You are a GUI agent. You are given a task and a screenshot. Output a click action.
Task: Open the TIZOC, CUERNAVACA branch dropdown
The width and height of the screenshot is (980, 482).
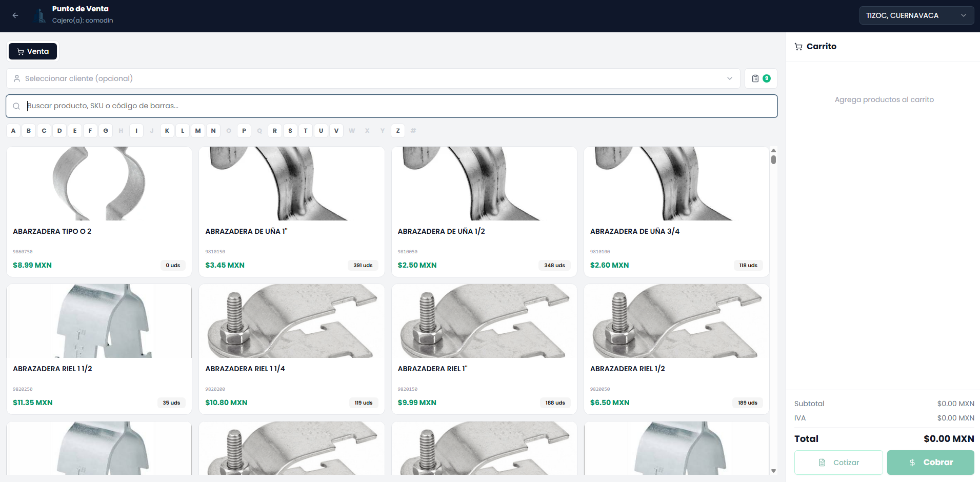(916, 15)
